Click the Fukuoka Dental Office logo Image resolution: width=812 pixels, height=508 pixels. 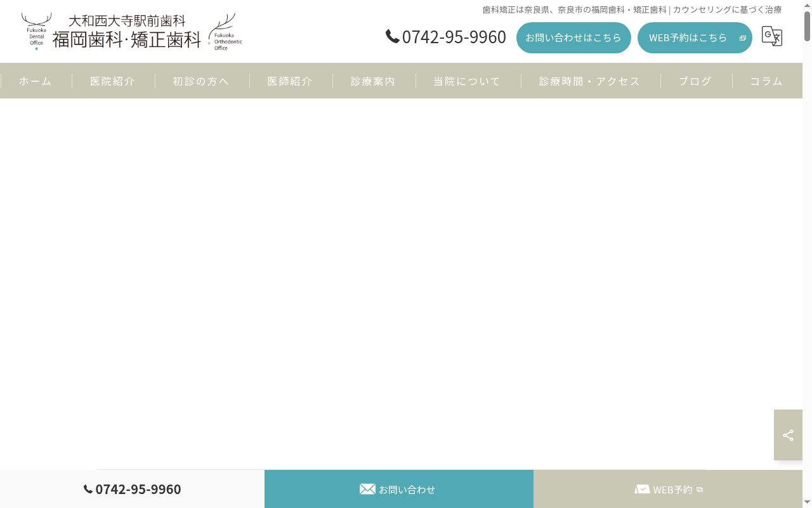point(36,31)
